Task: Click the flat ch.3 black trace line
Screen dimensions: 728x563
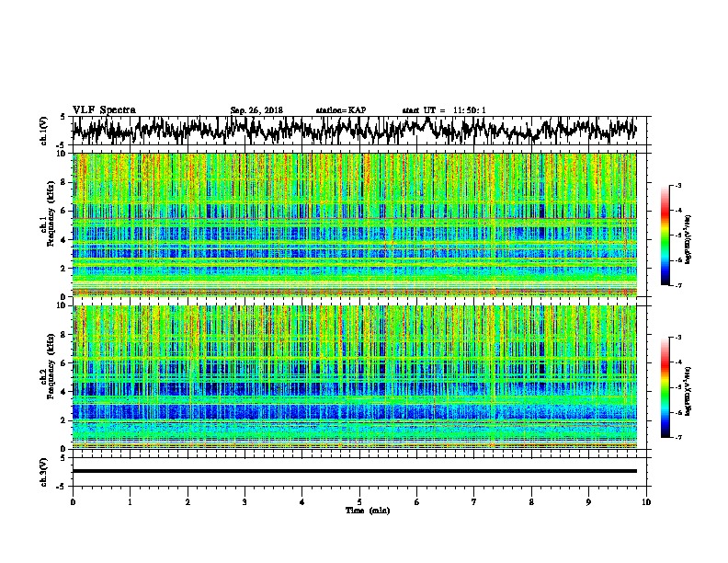Action: (x=355, y=471)
